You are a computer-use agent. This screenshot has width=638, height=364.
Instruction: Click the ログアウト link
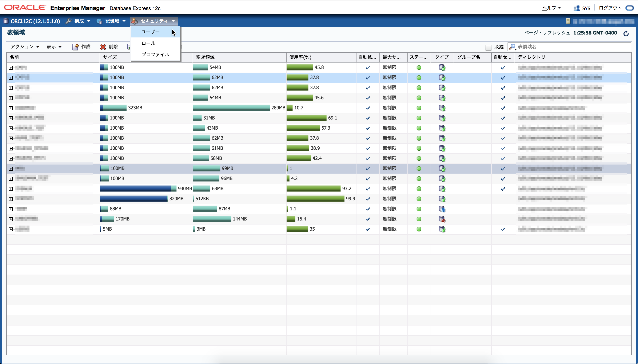coord(610,8)
